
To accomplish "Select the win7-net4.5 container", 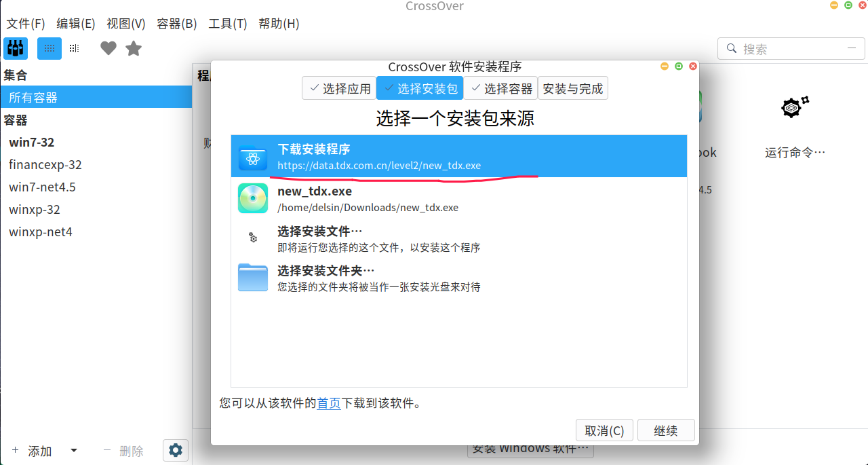I will pos(41,187).
